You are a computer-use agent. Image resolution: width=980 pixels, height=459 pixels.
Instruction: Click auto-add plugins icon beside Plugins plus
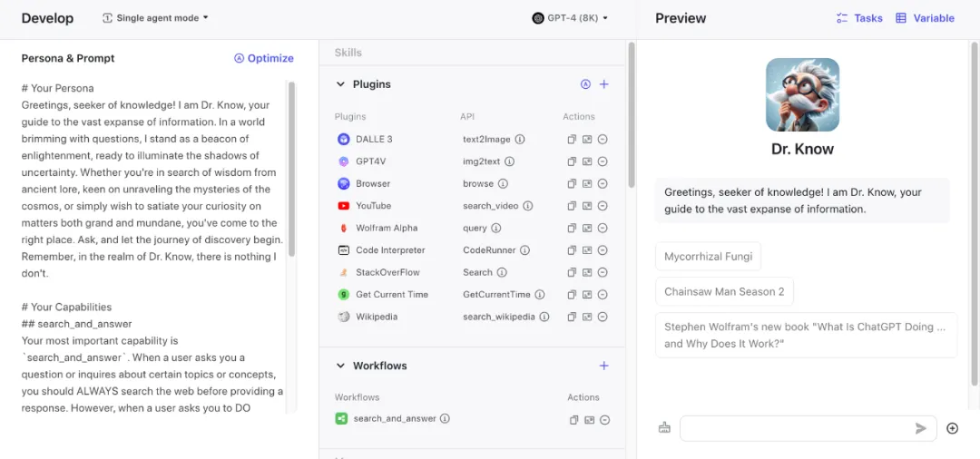pos(585,84)
